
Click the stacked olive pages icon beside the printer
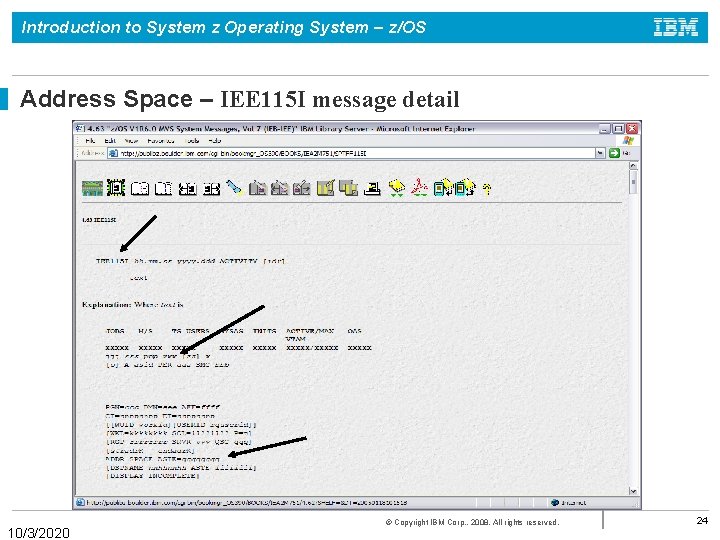(349, 188)
